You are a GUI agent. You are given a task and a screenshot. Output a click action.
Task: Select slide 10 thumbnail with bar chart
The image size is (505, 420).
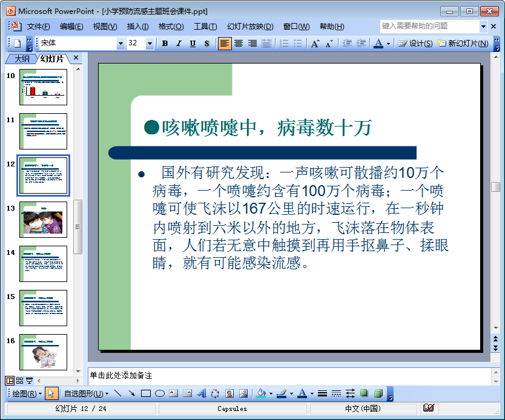(44, 87)
